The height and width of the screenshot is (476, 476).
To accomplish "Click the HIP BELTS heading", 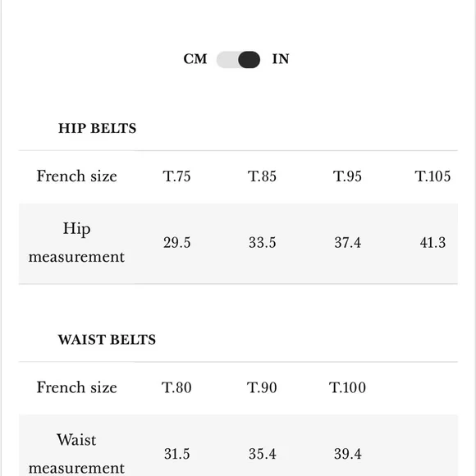I will (x=97, y=128).
